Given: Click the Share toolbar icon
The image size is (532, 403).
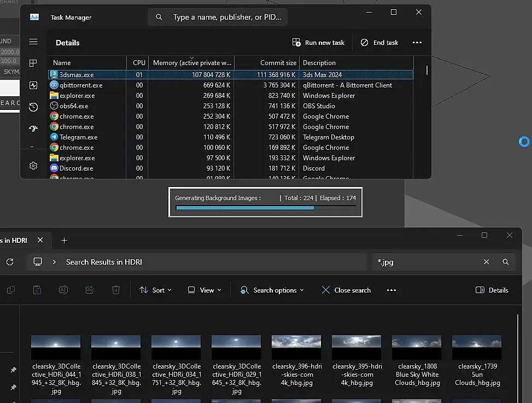Looking at the screenshot, I should click(90, 290).
